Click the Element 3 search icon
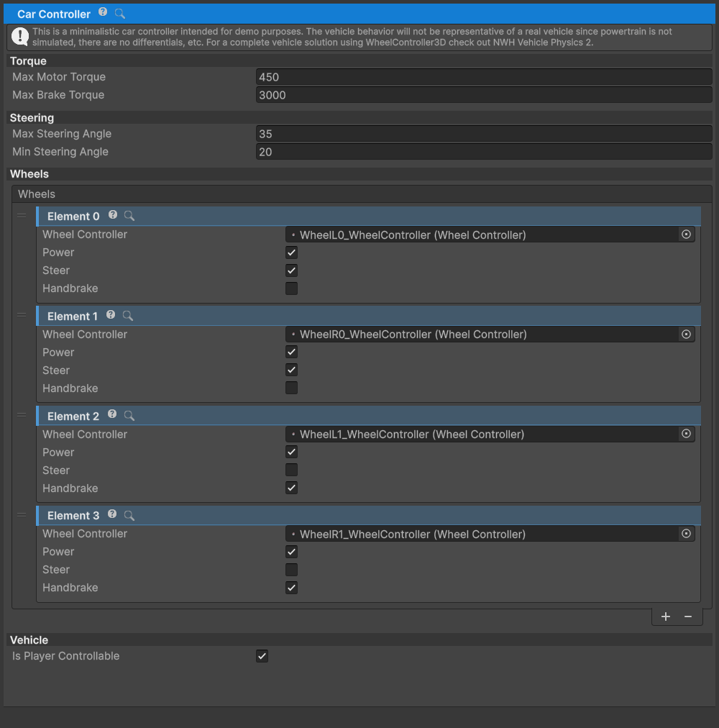This screenshot has height=728, width=719. click(x=129, y=515)
